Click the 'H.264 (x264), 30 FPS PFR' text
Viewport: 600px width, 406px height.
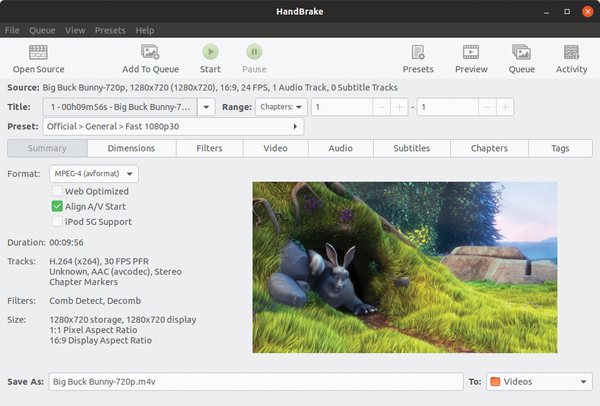pyautogui.click(x=99, y=261)
